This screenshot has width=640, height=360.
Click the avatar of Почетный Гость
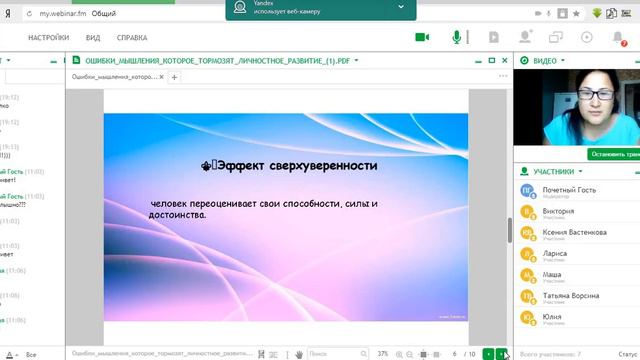[x=527, y=191]
